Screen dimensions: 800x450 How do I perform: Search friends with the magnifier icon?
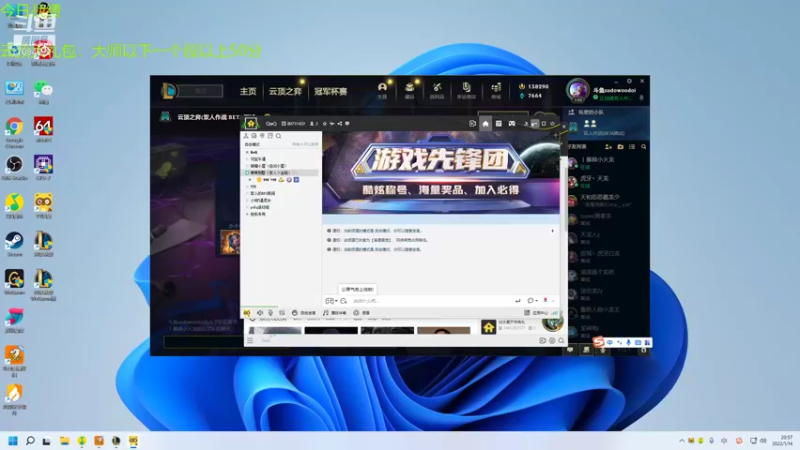point(644,147)
